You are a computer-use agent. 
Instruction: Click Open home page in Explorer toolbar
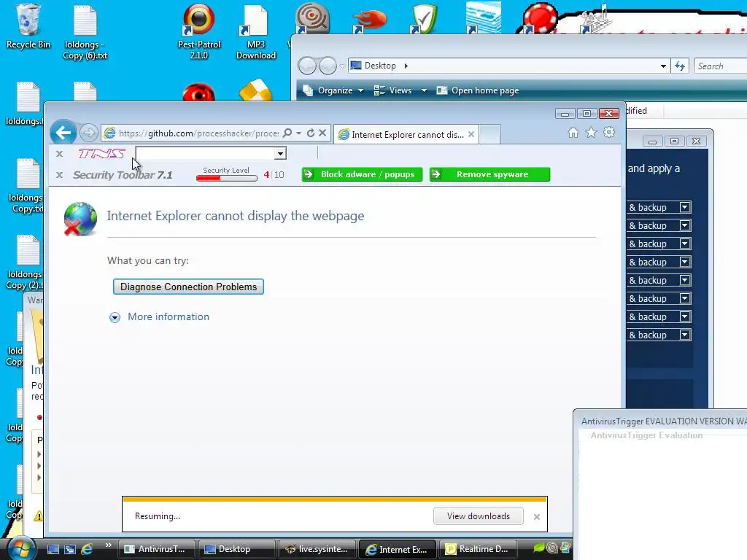(478, 90)
